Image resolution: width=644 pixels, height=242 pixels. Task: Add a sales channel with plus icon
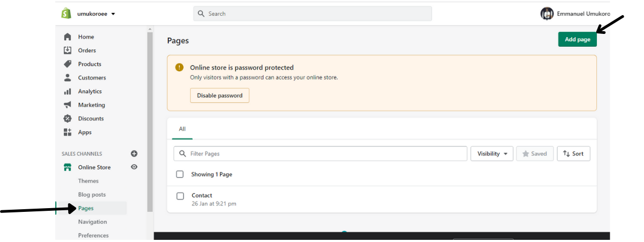click(x=134, y=154)
